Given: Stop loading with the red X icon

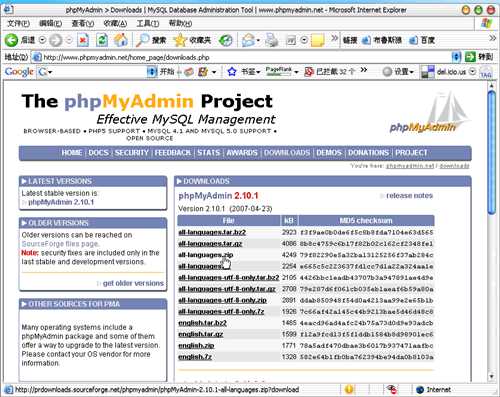Looking at the screenshot, I should [x=83, y=40].
